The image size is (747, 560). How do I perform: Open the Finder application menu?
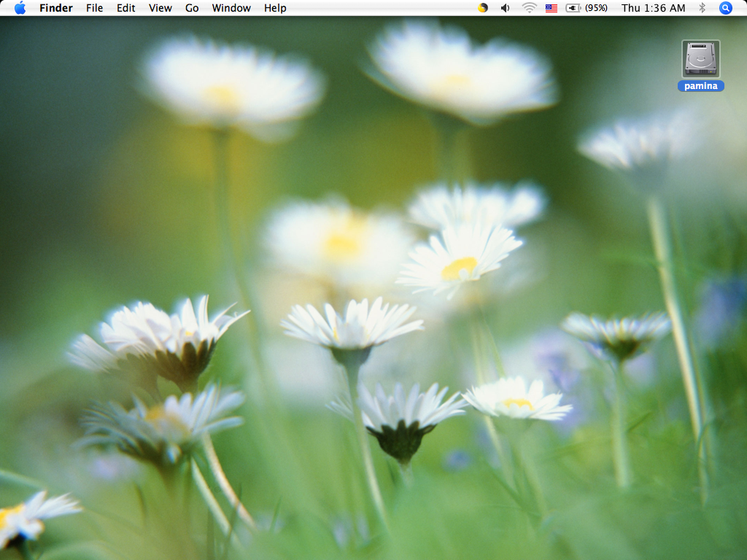pos(55,8)
